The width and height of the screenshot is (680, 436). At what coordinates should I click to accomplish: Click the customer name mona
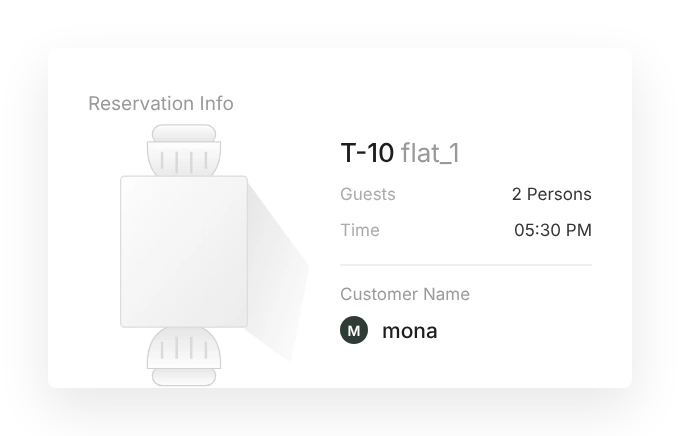410,331
